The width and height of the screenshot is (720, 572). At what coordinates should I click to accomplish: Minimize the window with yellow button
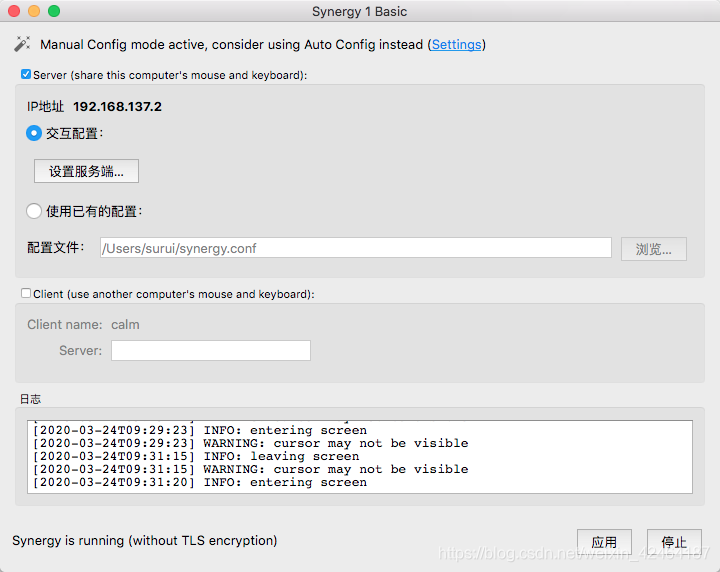[x=34, y=11]
